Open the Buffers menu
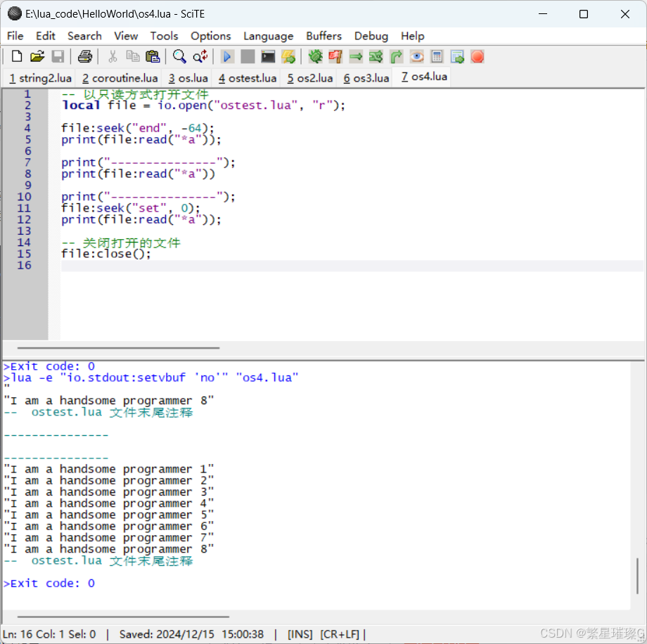 (324, 36)
